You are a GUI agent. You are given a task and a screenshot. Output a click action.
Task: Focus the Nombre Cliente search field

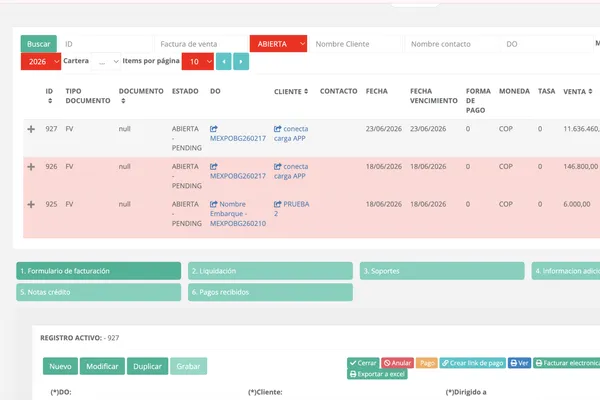(x=355, y=44)
